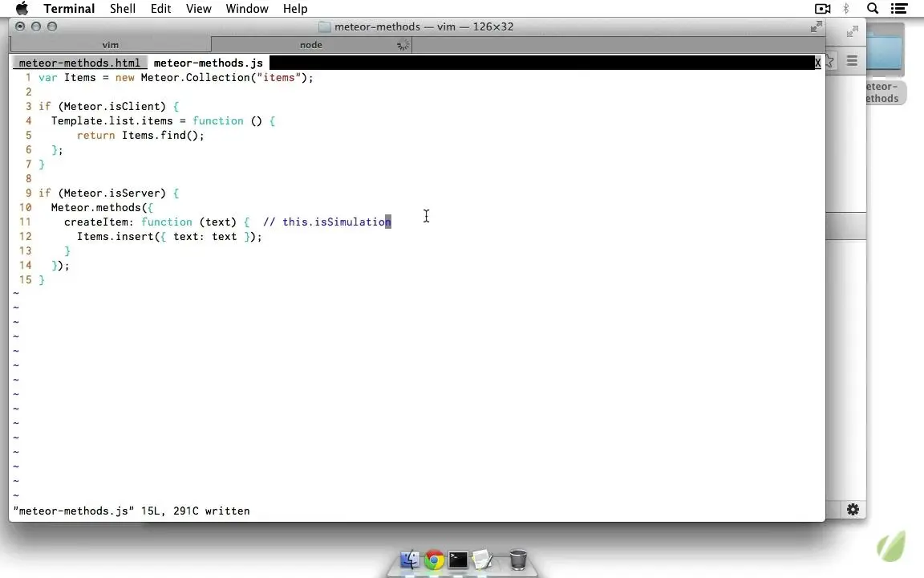
Task: Click 'Meteor.isServer' on line 9
Action: (112, 193)
